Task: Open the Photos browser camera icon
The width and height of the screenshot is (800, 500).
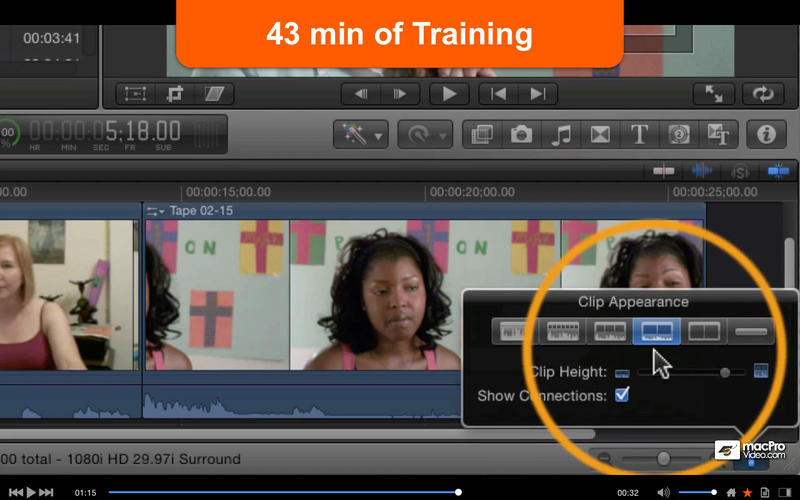Action: (521, 134)
